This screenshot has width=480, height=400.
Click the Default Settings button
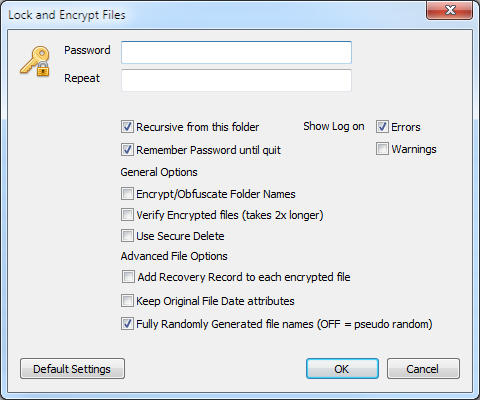[x=72, y=369]
